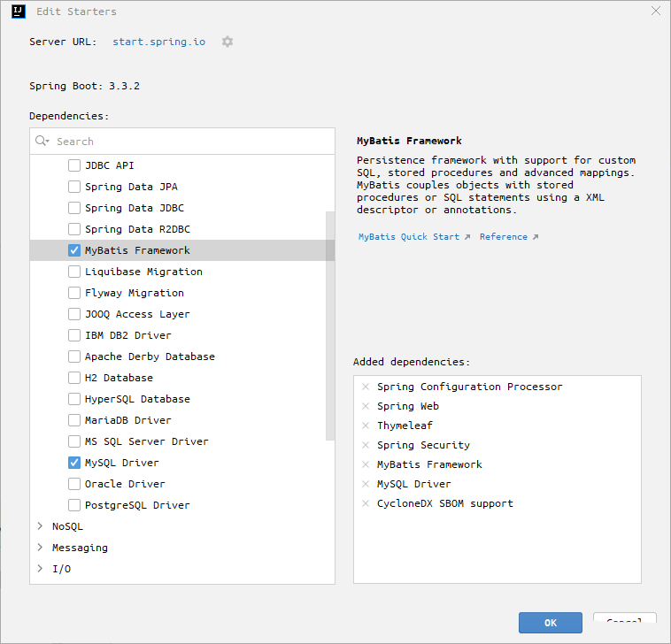This screenshot has height=644, width=671.
Task: Tick MariaDB Driver checkbox
Action: 74,420
